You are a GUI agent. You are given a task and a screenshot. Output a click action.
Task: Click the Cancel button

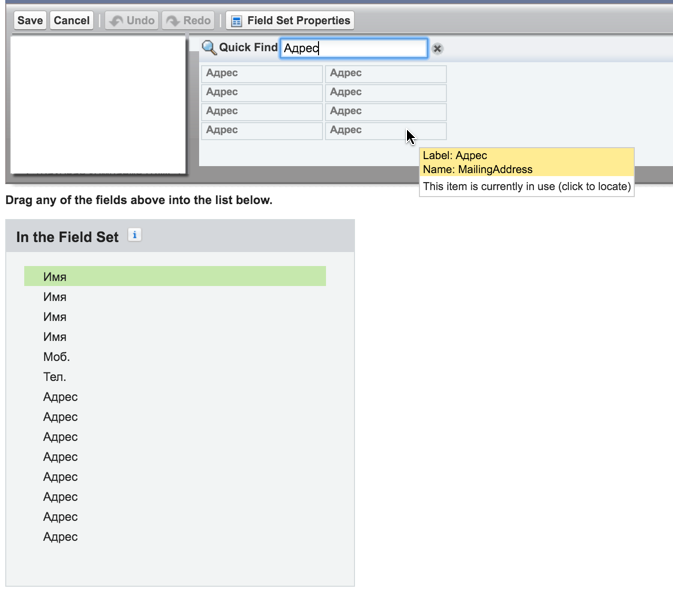[71, 20]
